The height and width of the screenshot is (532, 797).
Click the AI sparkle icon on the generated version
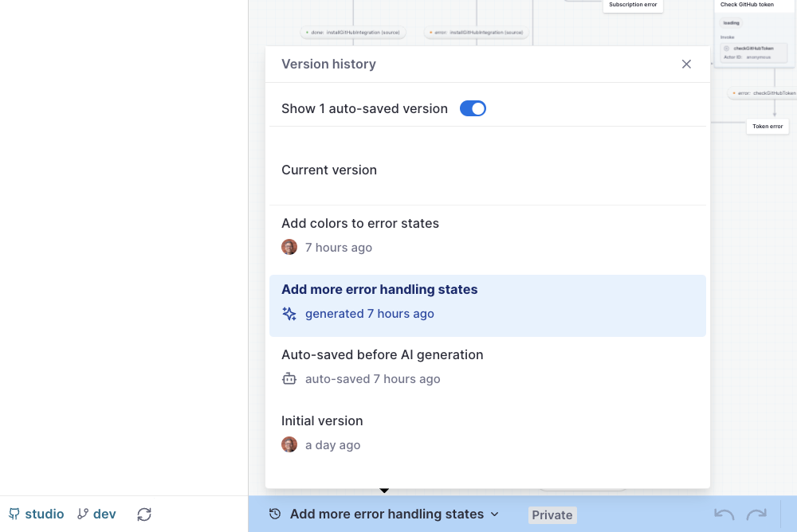click(289, 314)
